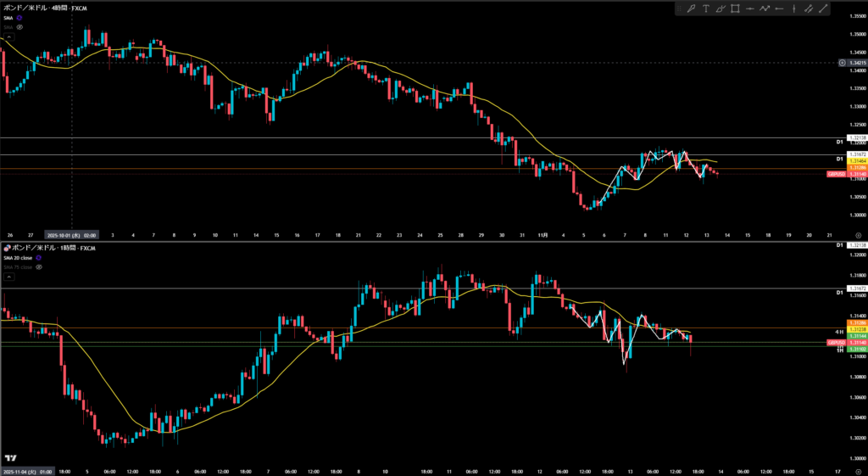
Task: Click the red GBPUSD price label on upper chart
Action: 836,174
